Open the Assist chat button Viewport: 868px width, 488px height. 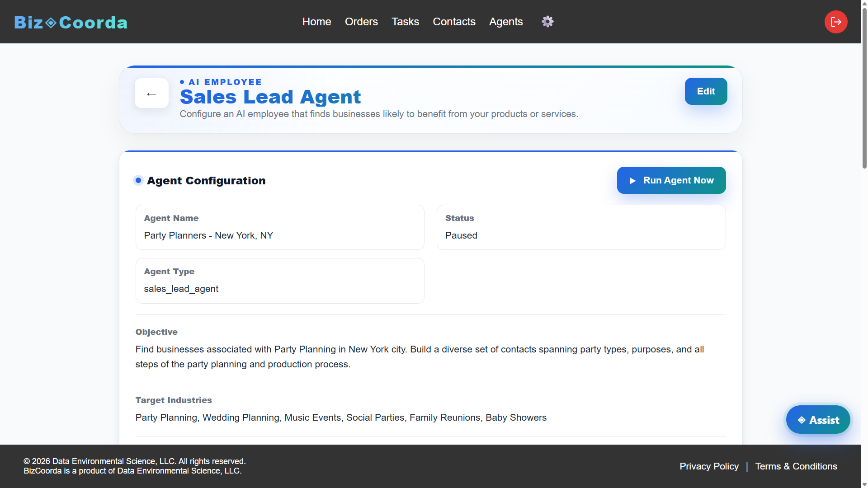pos(818,420)
